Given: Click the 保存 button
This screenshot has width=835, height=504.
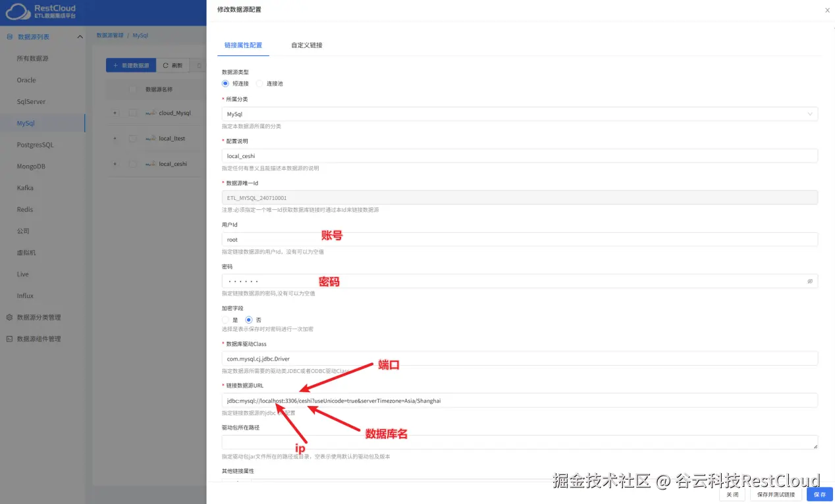Looking at the screenshot, I should [820, 494].
